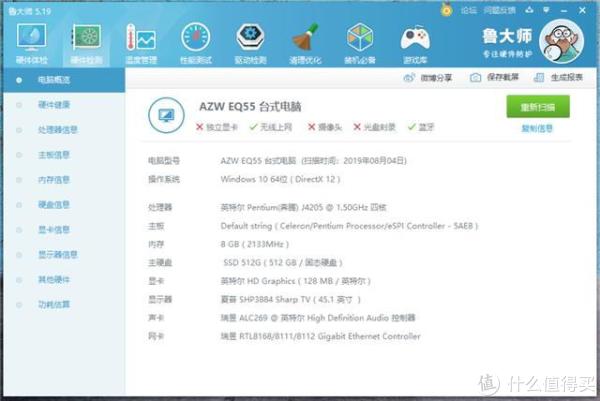
Task: Click the RTL8168 Gigabit Ethernet Controller value
Action: (x=320, y=336)
